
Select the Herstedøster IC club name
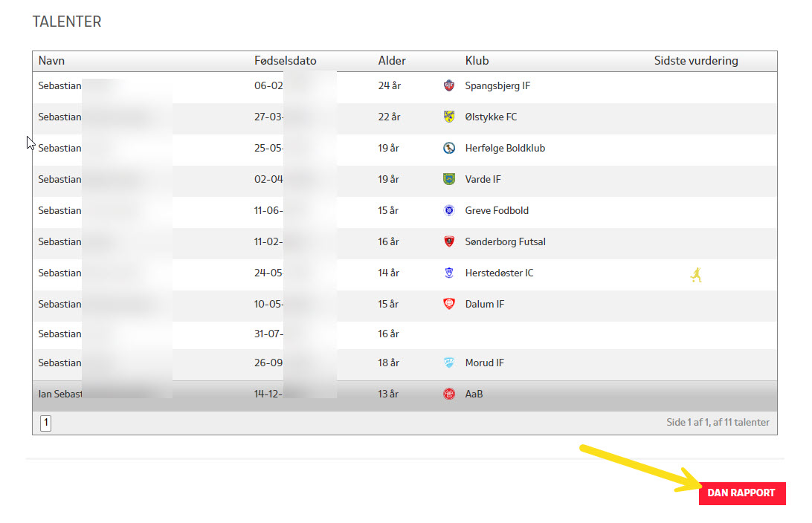click(499, 273)
